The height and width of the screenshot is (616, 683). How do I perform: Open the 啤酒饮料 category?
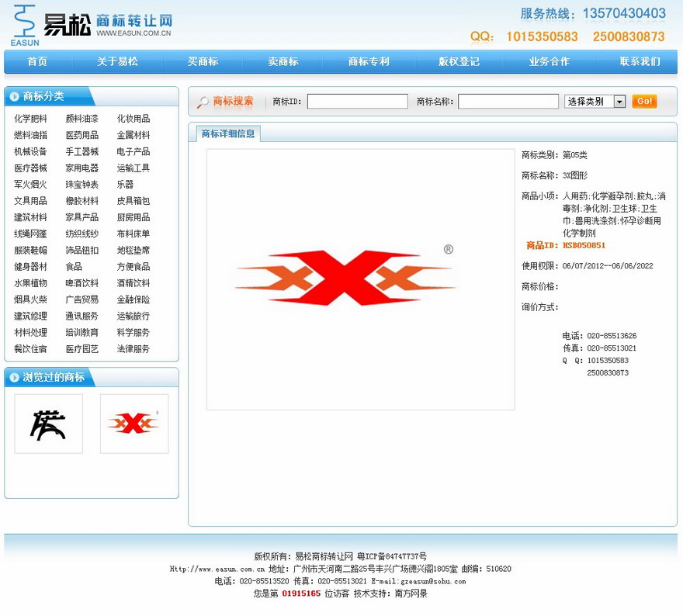(x=82, y=283)
